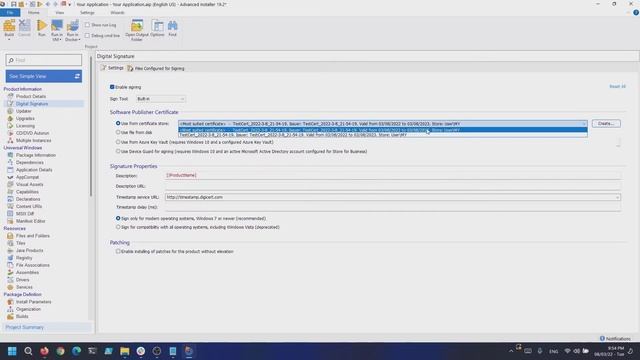The height and width of the screenshot is (360, 640).
Task: Choose the Most suited certificate list entry
Action: coord(383,130)
